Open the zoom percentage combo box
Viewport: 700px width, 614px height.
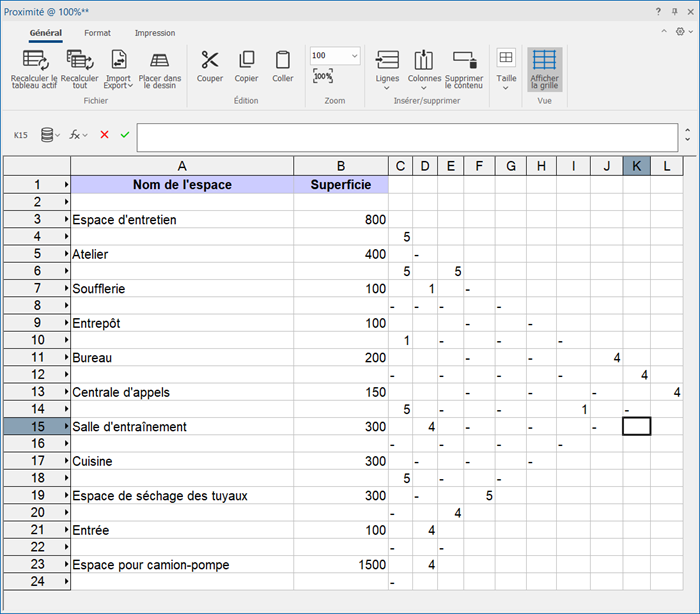335,56
